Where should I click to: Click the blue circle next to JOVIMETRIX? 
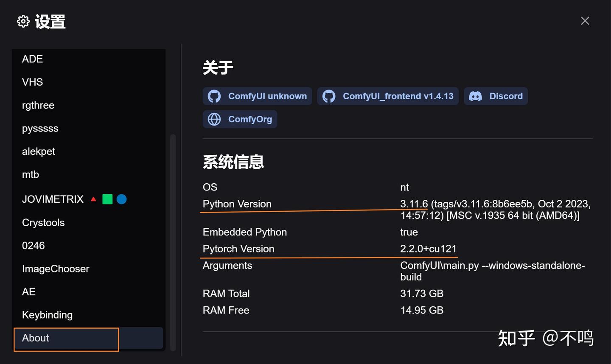click(122, 199)
